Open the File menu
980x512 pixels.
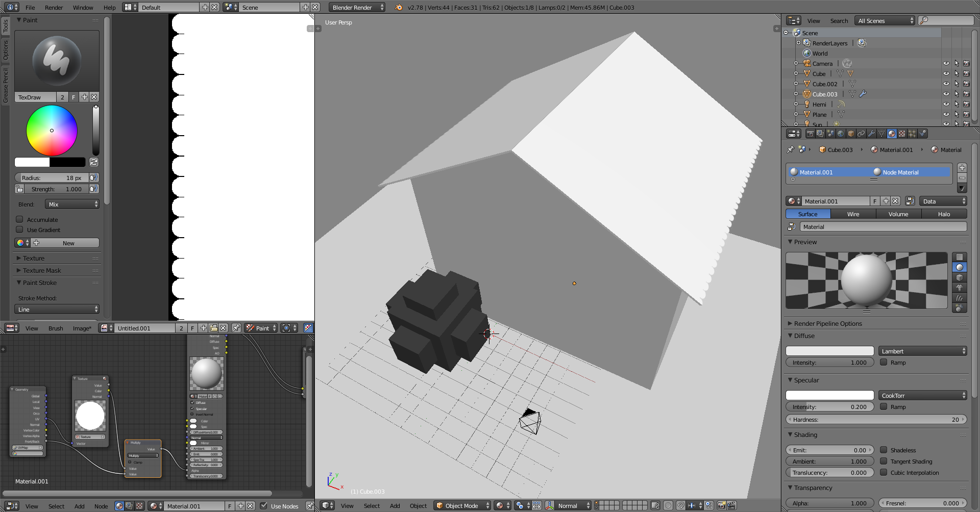point(30,7)
